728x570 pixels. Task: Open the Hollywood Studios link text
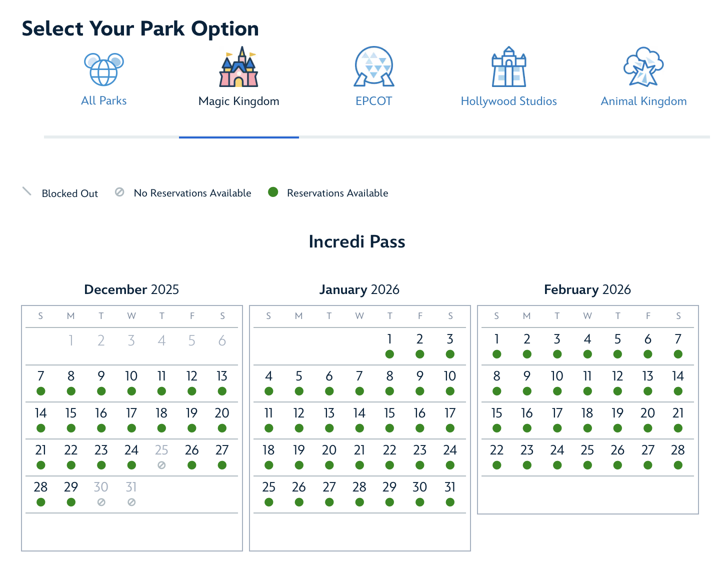point(508,101)
